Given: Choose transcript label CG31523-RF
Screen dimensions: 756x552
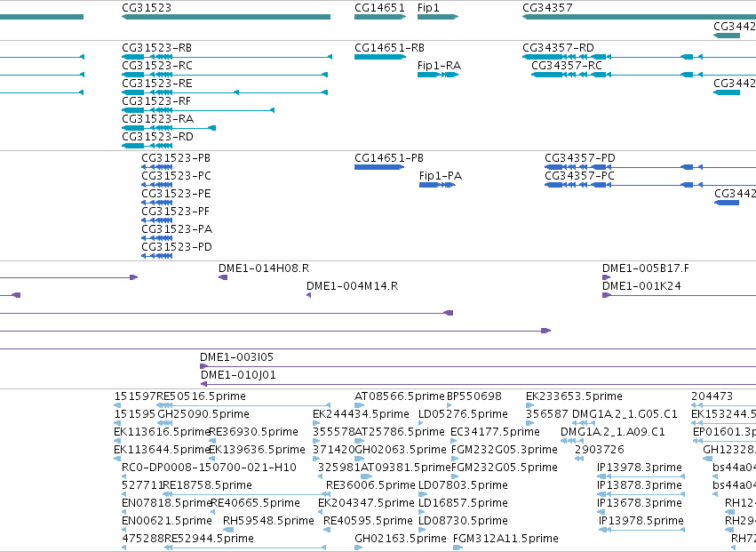Looking at the screenshot, I should 156,101.
